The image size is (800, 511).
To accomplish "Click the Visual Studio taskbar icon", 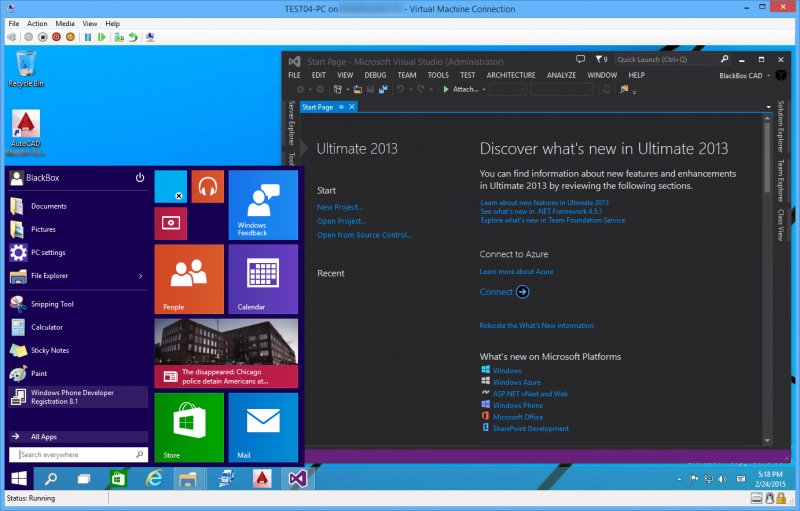I will [x=297, y=479].
